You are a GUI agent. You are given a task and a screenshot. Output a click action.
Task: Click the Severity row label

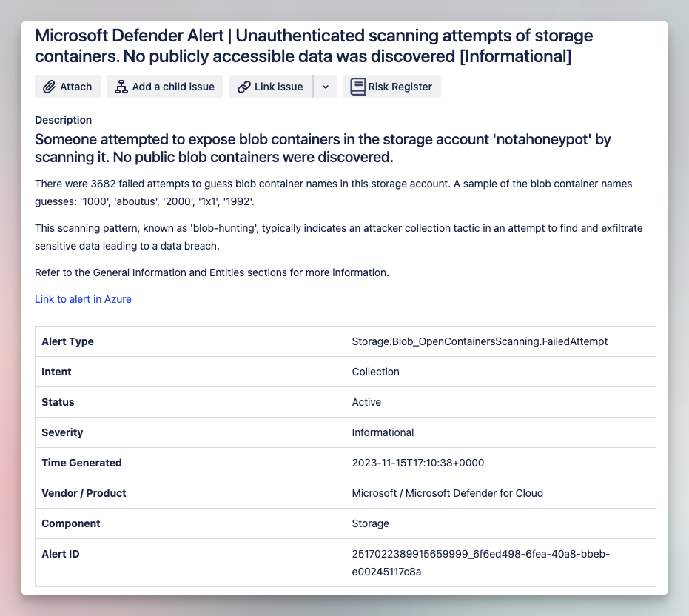click(x=62, y=432)
